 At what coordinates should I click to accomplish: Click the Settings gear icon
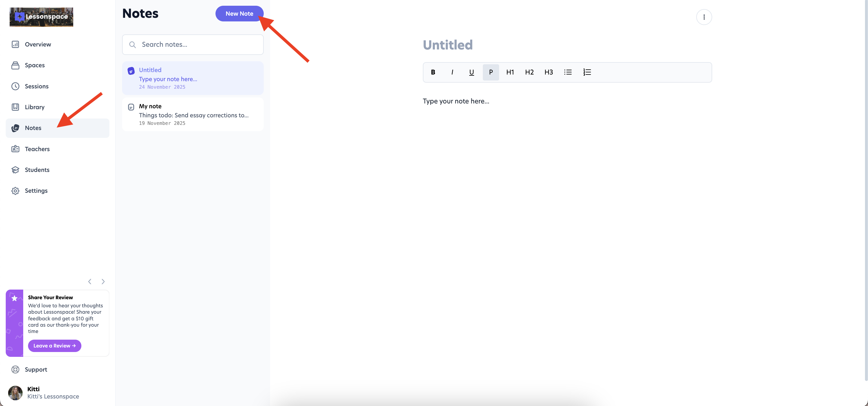tap(15, 191)
